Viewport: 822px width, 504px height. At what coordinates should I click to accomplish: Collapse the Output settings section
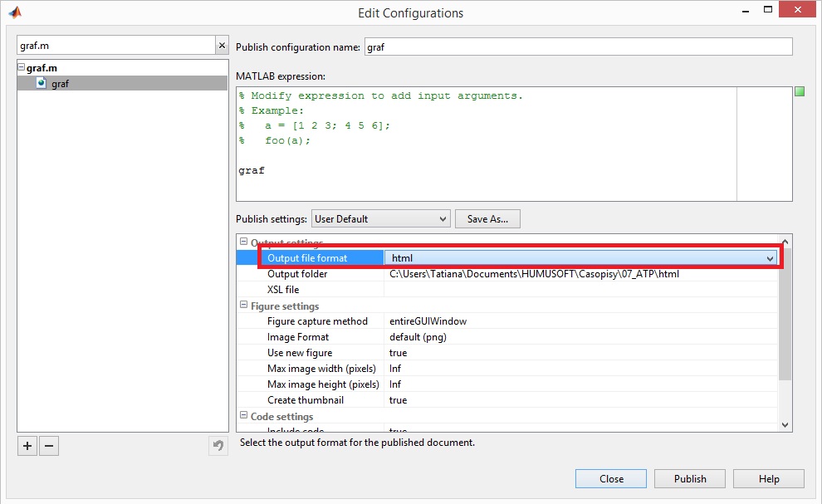pos(243,242)
